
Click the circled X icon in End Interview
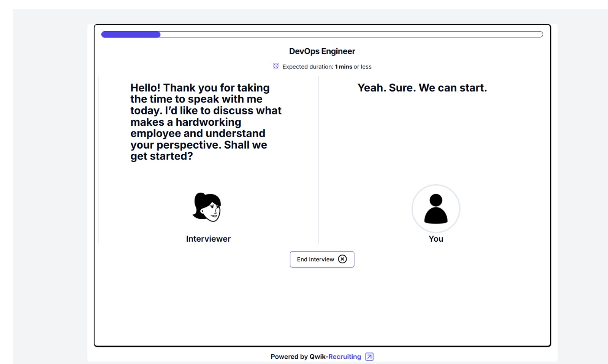(342, 259)
